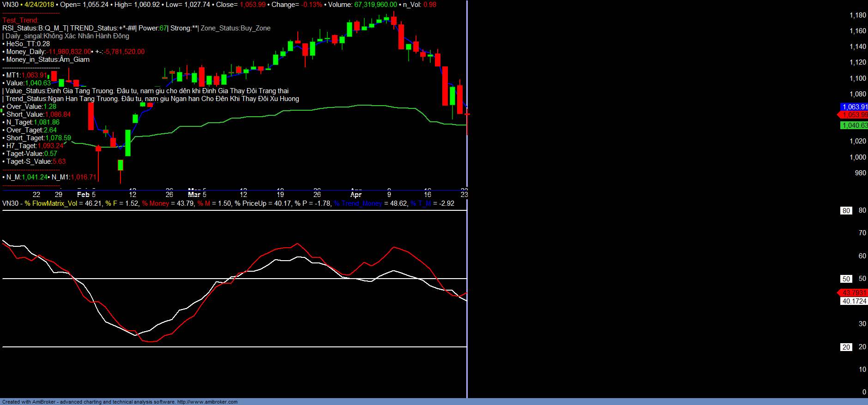This screenshot has height=405, width=868.
Task: Click the green 1,040.63 price marker
Action: click(x=854, y=125)
